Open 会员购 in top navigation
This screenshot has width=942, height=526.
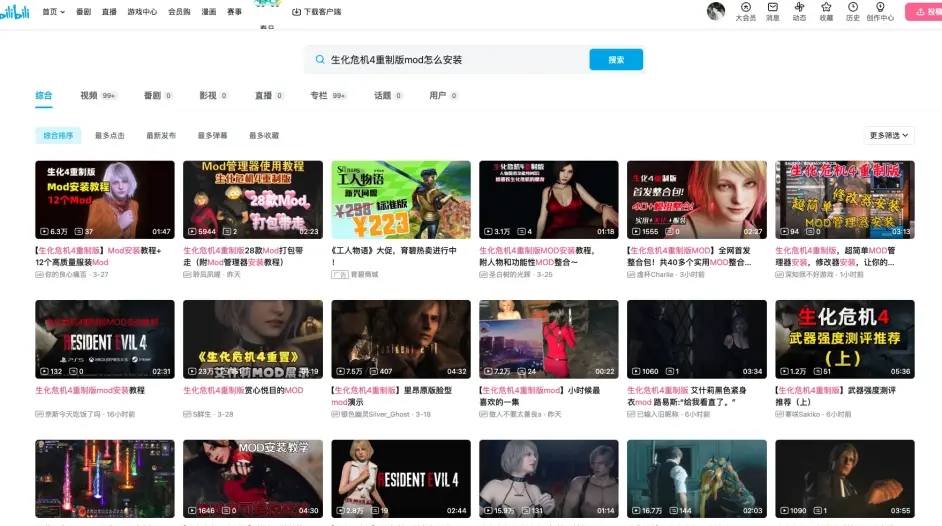(x=179, y=12)
